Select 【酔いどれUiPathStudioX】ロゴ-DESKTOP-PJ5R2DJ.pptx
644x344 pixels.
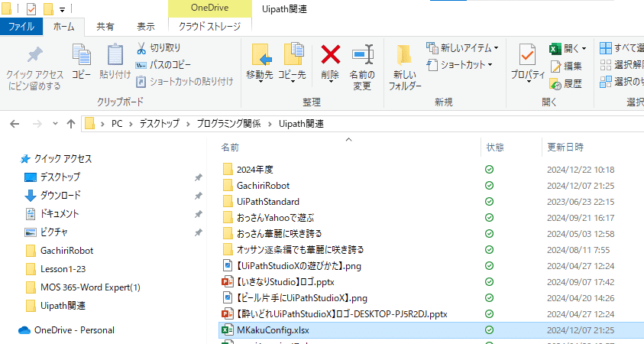[x=335, y=314]
